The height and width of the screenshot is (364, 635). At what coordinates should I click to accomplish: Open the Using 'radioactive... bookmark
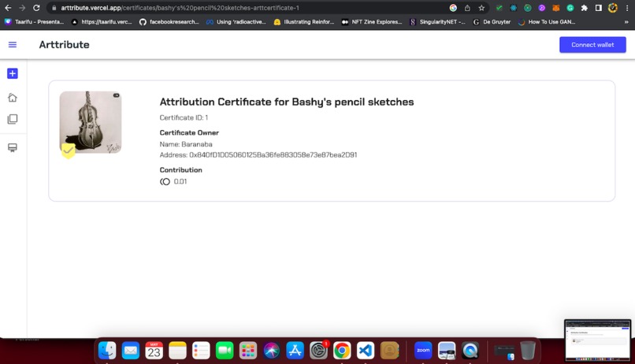coord(236,22)
